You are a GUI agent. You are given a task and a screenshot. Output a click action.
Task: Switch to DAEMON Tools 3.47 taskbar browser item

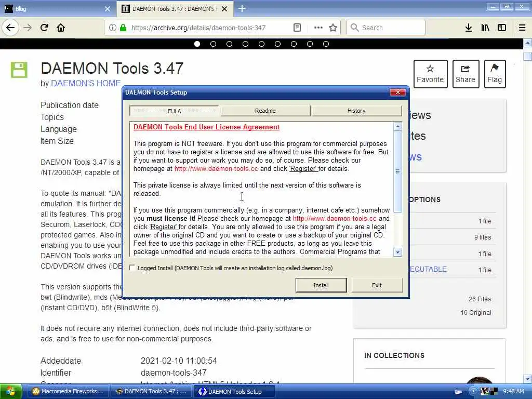tap(152, 391)
